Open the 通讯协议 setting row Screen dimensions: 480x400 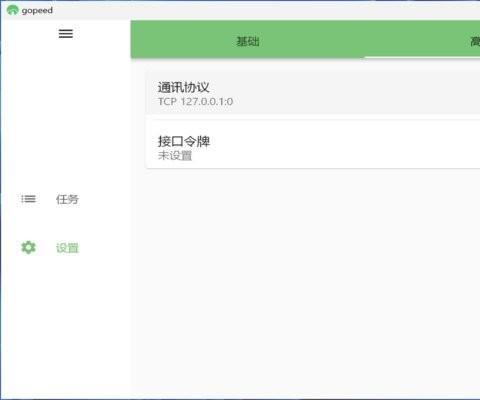coord(313,94)
